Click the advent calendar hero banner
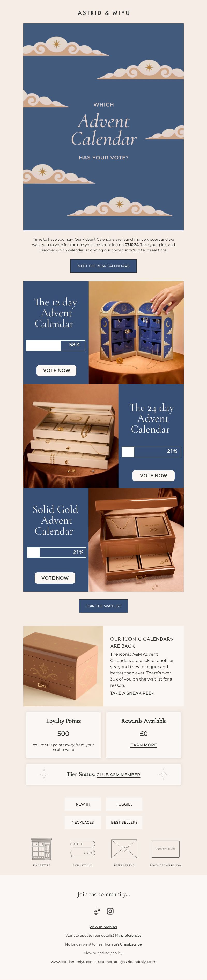207x980 pixels. 103,127
